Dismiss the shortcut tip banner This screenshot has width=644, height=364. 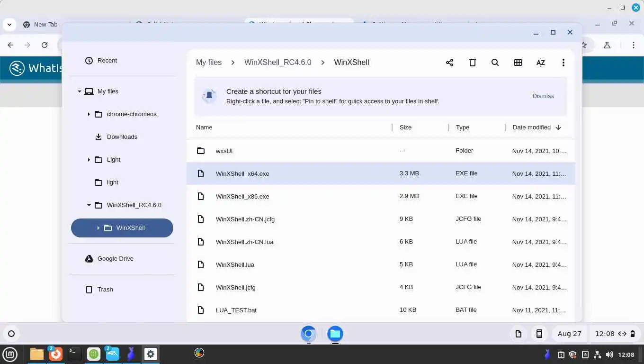(x=543, y=96)
